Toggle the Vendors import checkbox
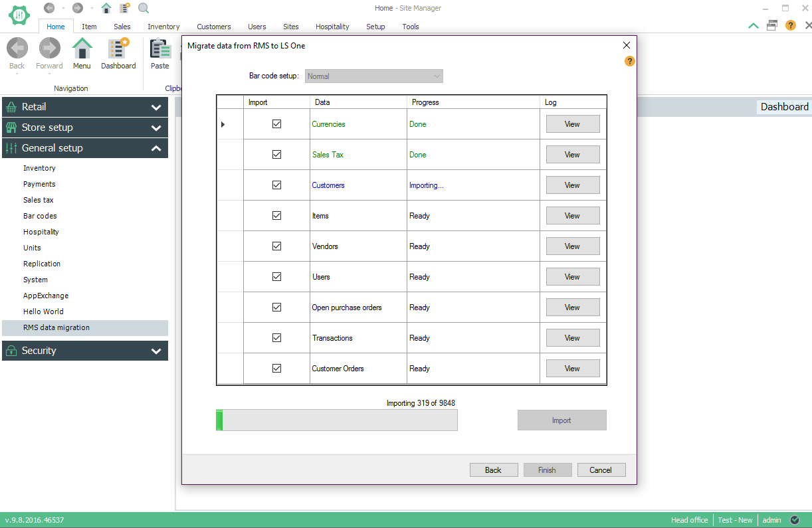812x528 pixels. [277, 246]
